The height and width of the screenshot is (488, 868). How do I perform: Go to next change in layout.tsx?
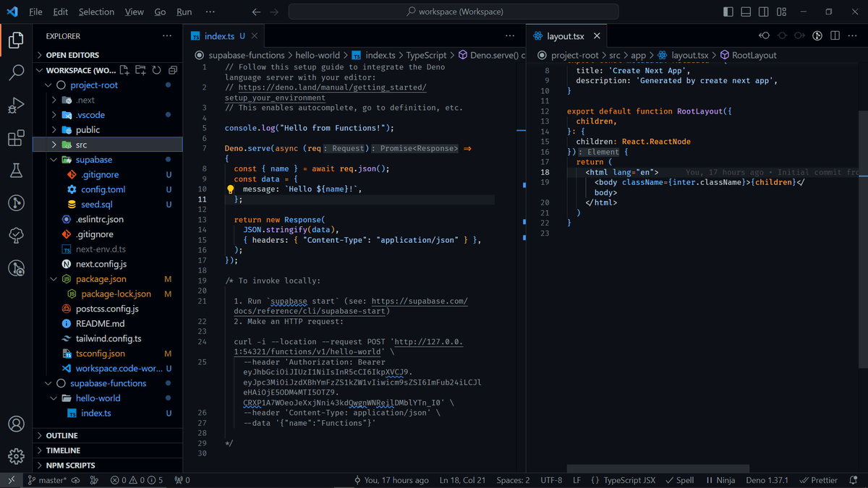[x=799, y=36]
